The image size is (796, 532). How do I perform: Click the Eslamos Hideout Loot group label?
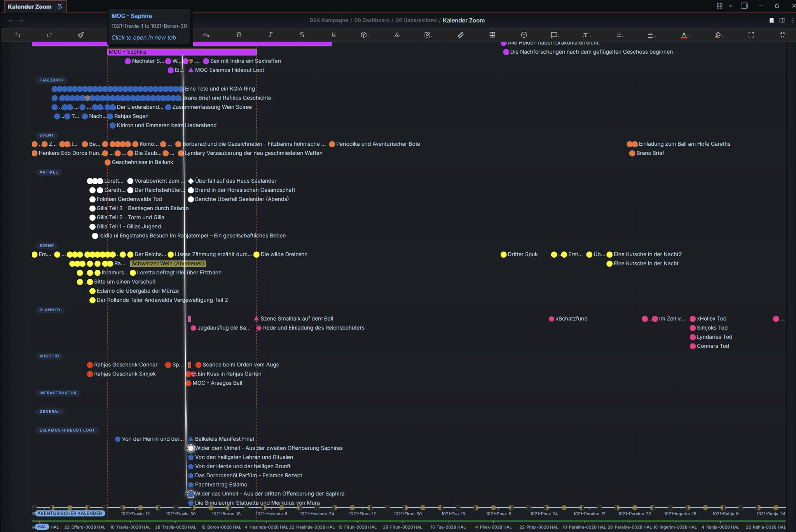point(67,430)
